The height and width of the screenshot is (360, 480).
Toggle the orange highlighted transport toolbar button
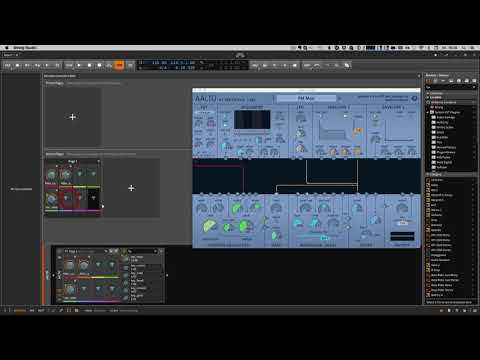click(119, 65)
